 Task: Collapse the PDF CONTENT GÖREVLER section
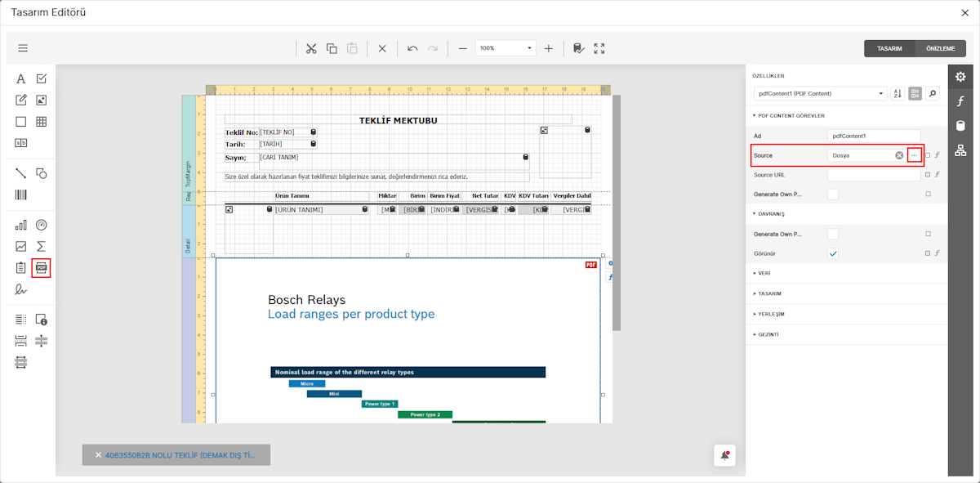point(789,116)
